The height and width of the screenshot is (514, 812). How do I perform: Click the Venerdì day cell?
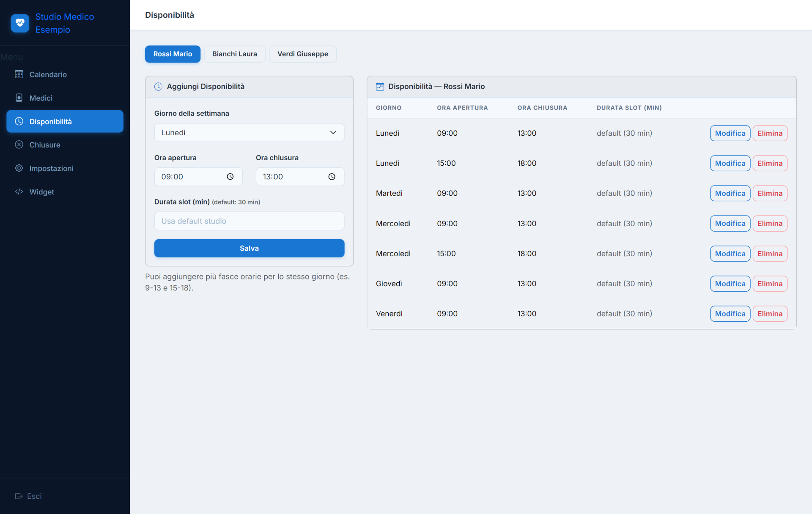point(389,314)
